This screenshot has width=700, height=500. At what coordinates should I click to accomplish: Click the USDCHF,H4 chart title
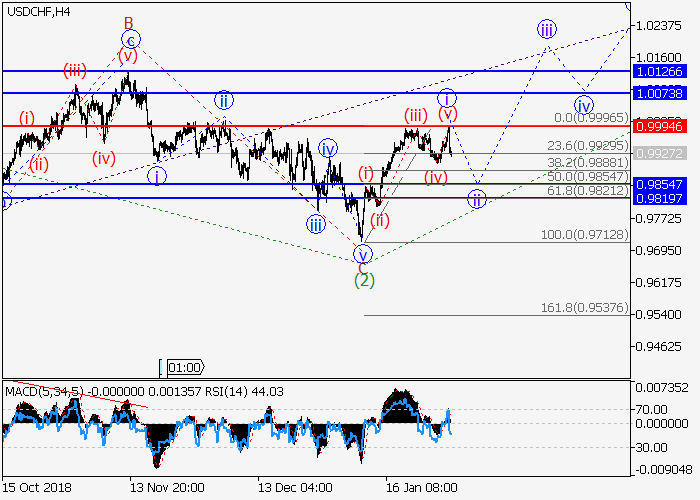click(x=42, y=10)
